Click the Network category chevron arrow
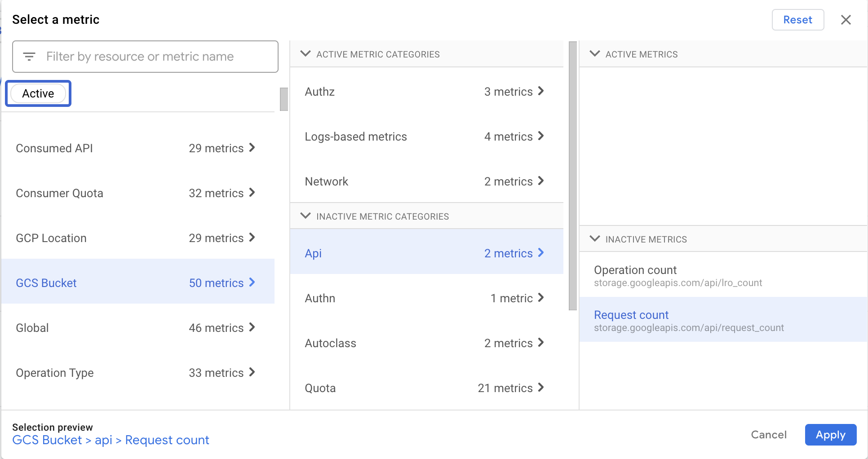This screenshot has width=868, height=459. click(541, 181)
